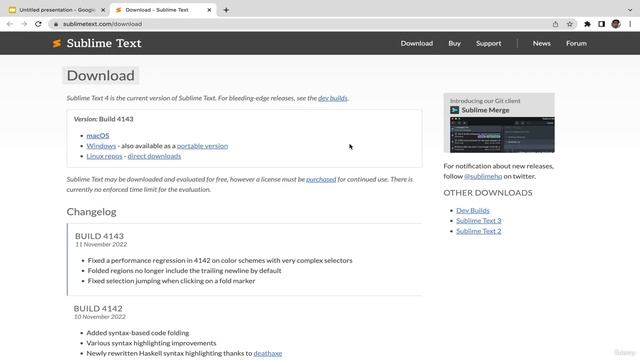
Task: Close the Download - Sublime Text tab
Action: [x=209, y=10]
